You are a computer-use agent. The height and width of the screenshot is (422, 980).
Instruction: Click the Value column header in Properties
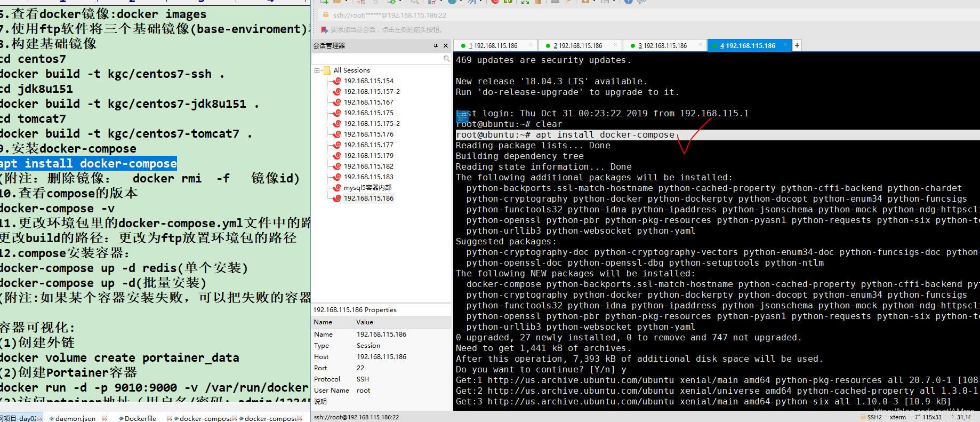403,322
